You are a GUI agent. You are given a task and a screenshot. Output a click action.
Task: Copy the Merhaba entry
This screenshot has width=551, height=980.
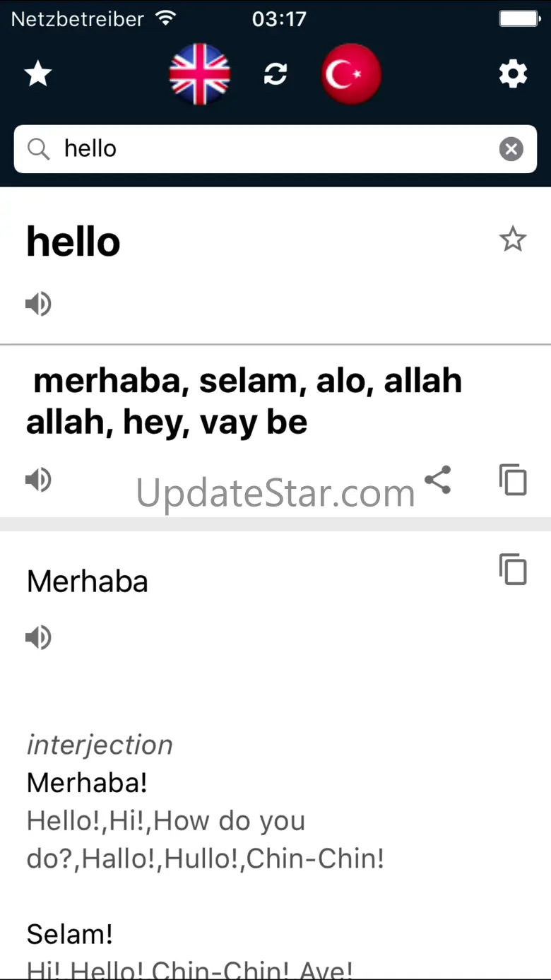513,569
